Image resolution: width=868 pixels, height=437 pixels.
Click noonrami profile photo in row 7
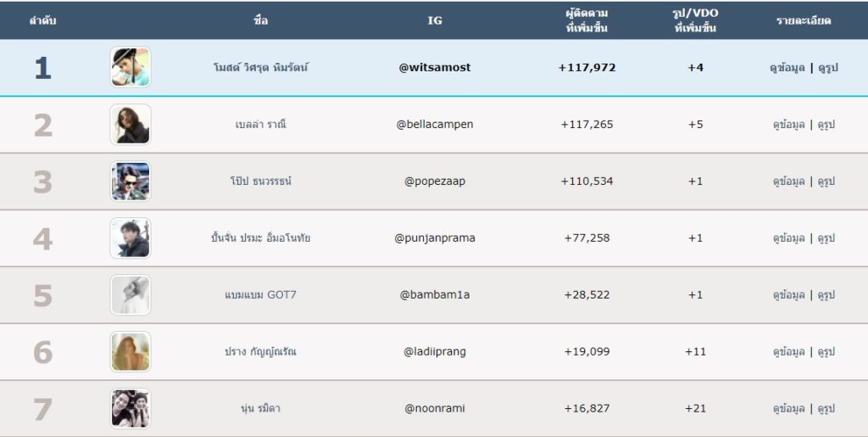click(x=130, y=409)
